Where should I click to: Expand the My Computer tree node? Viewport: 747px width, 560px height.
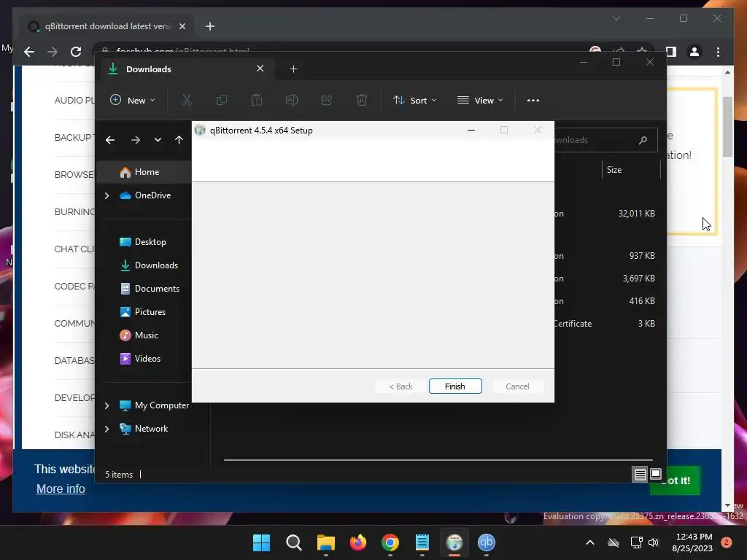pyautogui.click(x=107, y=405)
